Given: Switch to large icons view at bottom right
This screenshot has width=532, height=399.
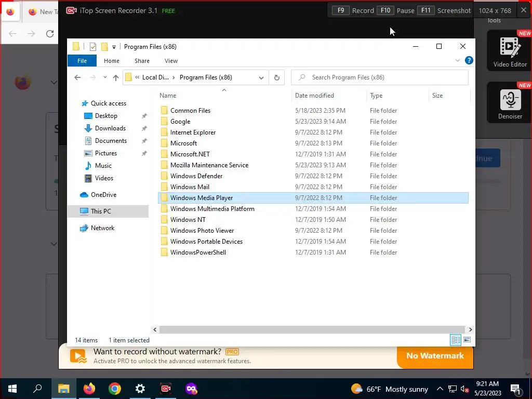Looking at the screenshot, I should tap(467, 340).
